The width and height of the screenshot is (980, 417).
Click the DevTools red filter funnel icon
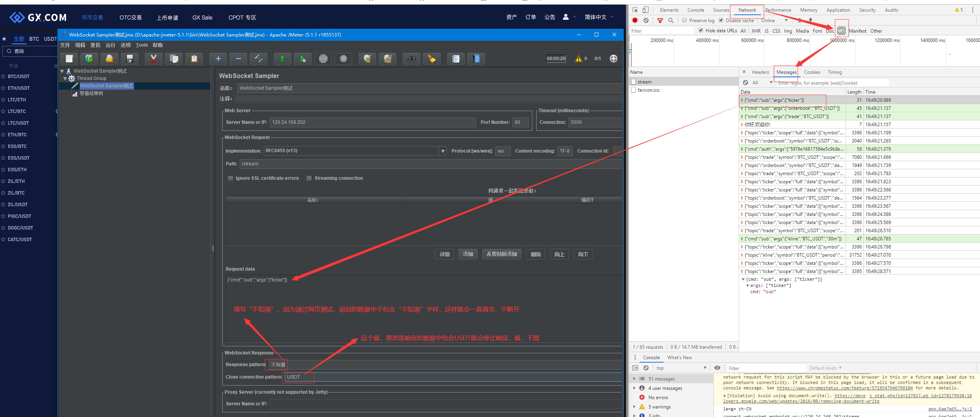pos(660,20)
